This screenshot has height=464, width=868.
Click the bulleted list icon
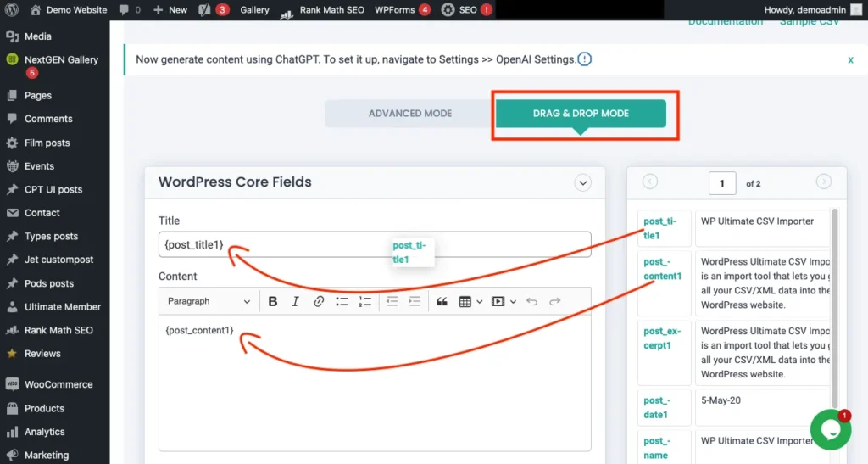click(x=342, y=301)
